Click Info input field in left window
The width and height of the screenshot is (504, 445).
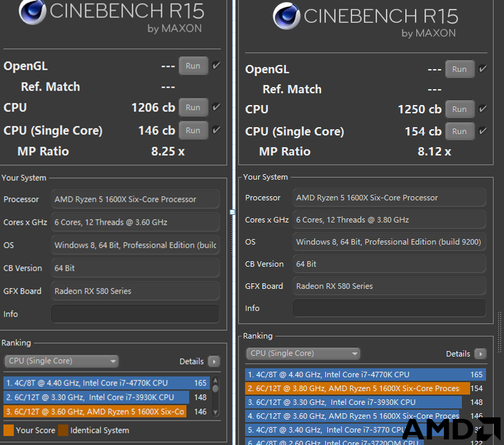pos(135,314)
